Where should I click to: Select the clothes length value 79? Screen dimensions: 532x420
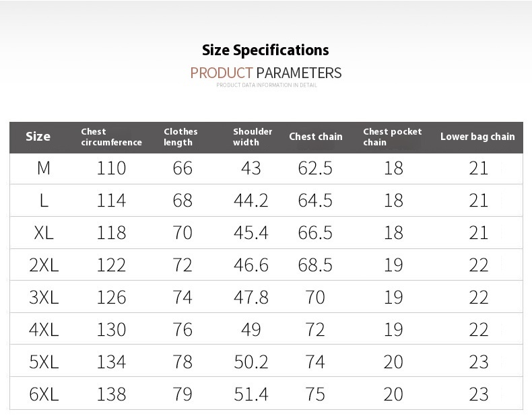(182, 394)
